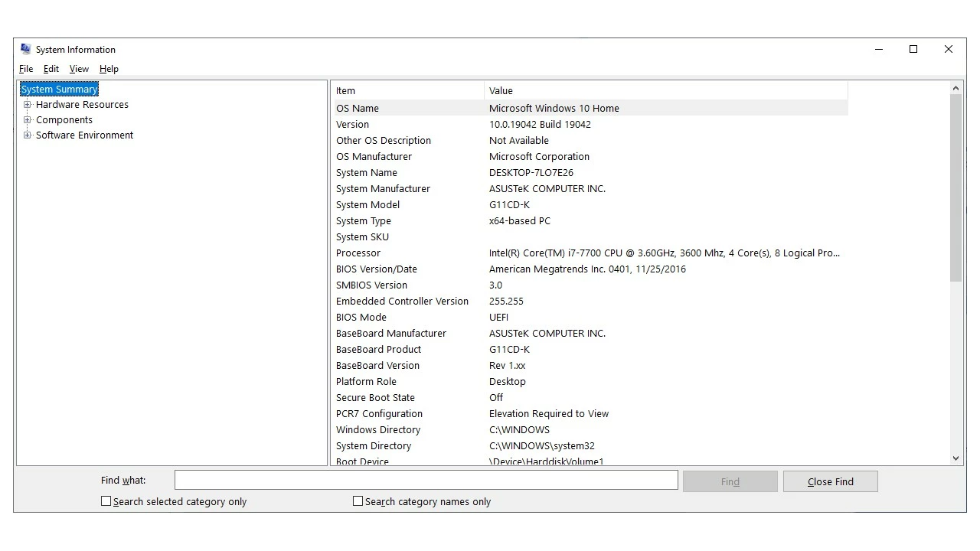The image size is (980, 551).
Task: Click the American Megatrends Inc. value
Action: point(587,269)
